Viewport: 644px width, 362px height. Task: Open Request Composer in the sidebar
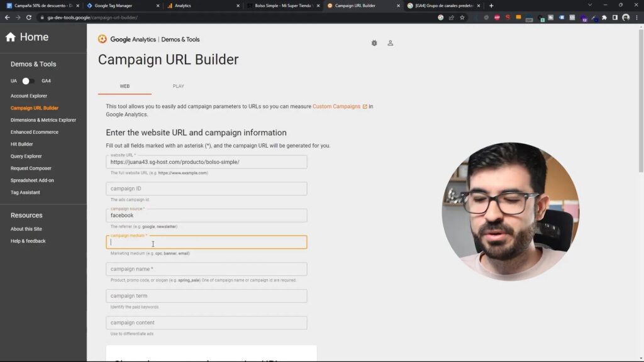[31, 168]
